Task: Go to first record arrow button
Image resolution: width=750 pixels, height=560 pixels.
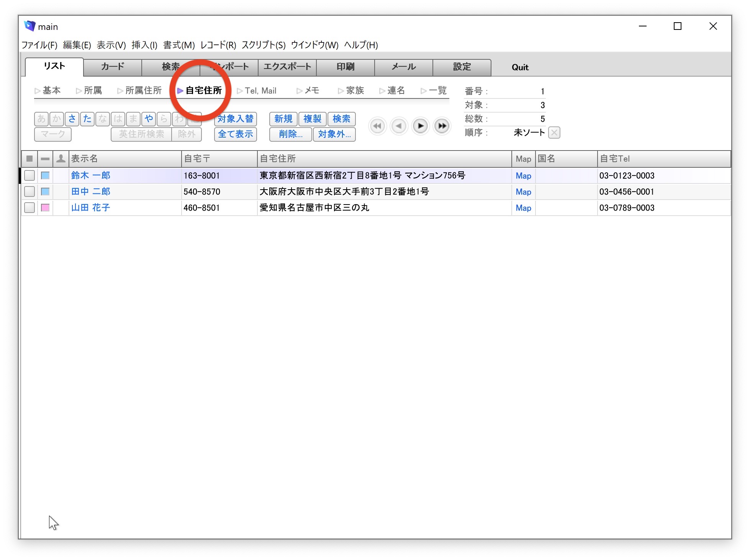Action: point(377,126)
